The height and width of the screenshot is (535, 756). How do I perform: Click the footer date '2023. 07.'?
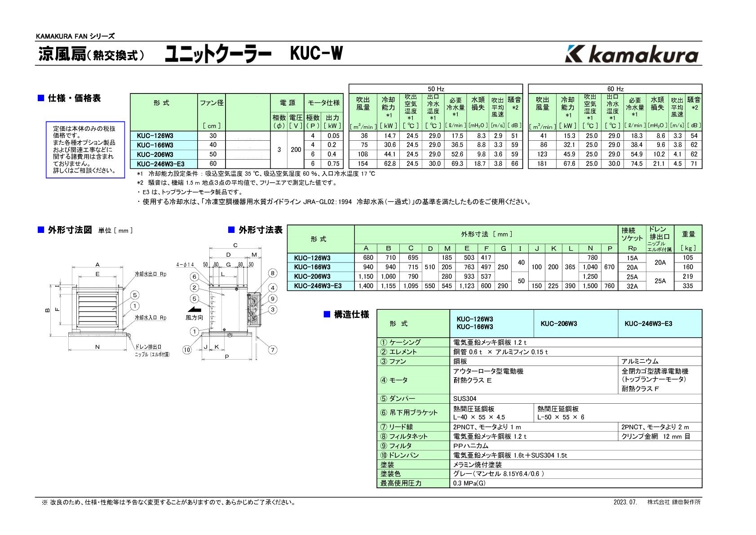click(x=625, y=502)
